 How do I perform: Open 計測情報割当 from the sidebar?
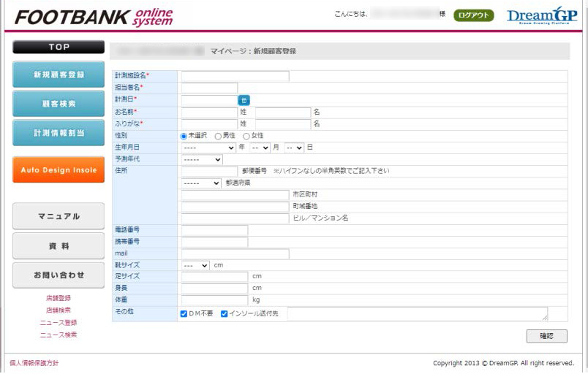point(59,133)
